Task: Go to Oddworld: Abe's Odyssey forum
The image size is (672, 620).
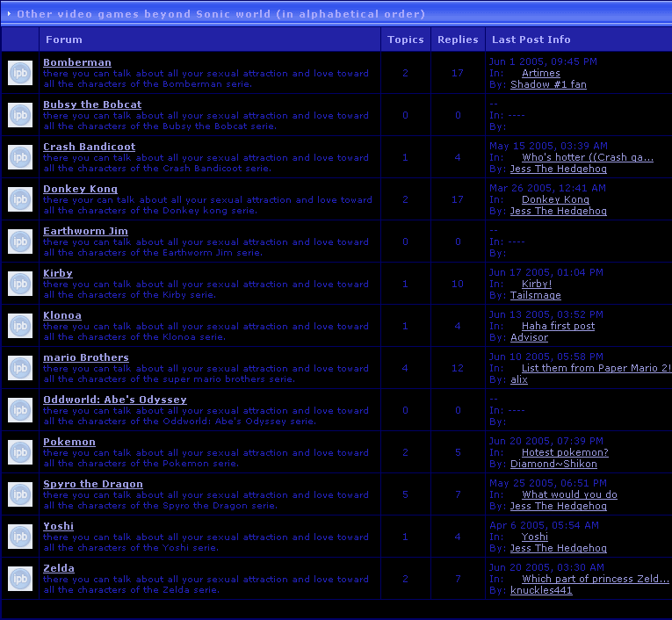Action: pos(114,400)
